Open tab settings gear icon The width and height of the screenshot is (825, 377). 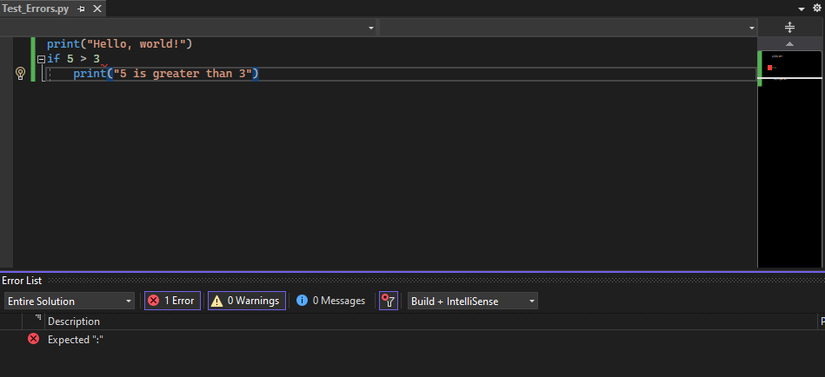(817, 8)
